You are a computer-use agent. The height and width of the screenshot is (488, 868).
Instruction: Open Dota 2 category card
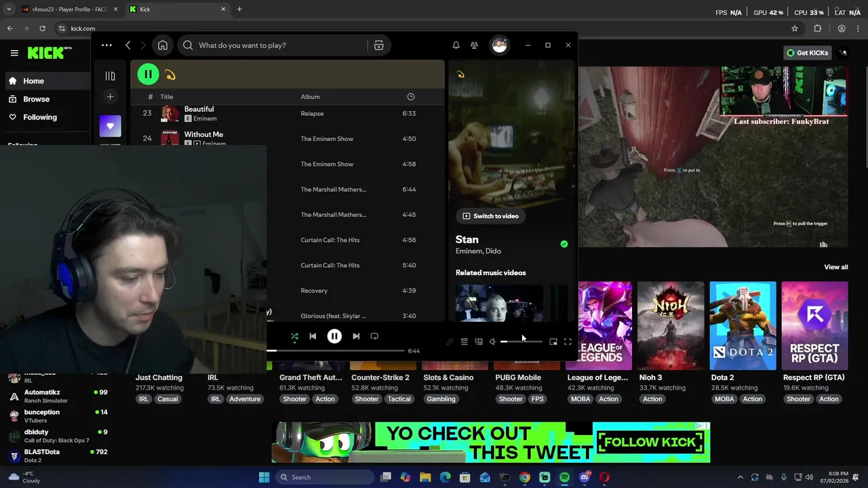tap(743, 326)
